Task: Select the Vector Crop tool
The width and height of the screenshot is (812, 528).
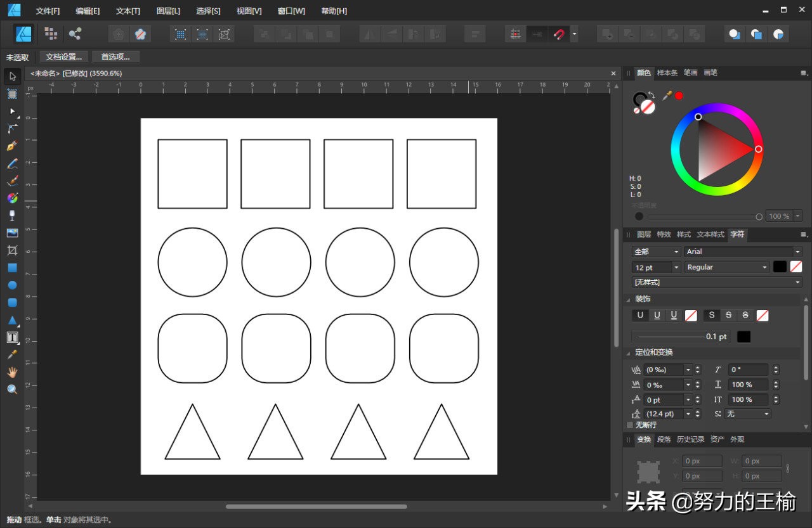Action: 12,250
